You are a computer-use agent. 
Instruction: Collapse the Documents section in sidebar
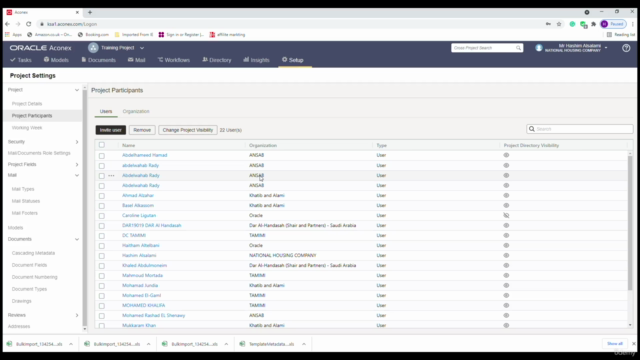coord(77,239)
